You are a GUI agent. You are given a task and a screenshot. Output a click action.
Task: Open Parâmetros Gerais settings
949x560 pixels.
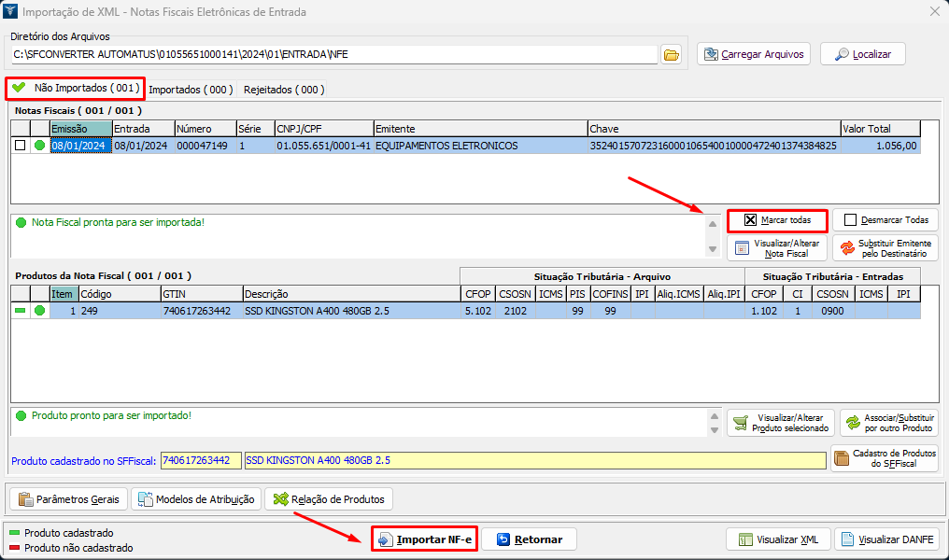tap(68, 499)
